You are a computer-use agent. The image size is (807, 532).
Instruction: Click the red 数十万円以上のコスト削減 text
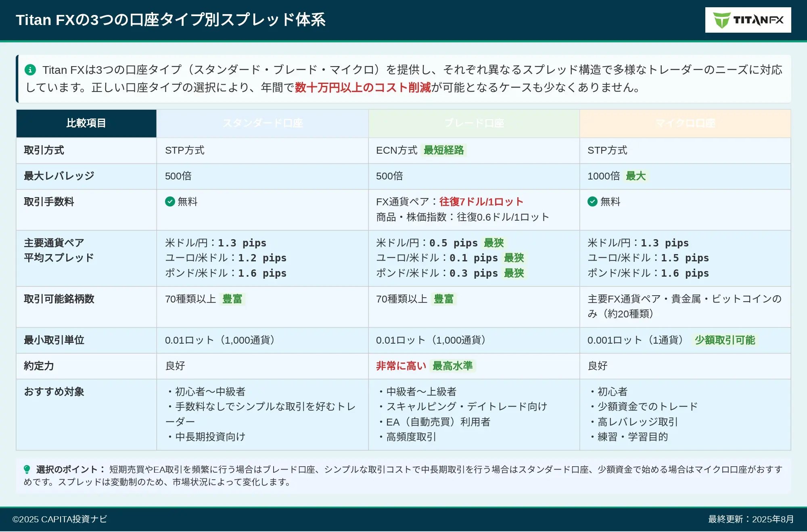pyautogui.click(x=363, y=88)
